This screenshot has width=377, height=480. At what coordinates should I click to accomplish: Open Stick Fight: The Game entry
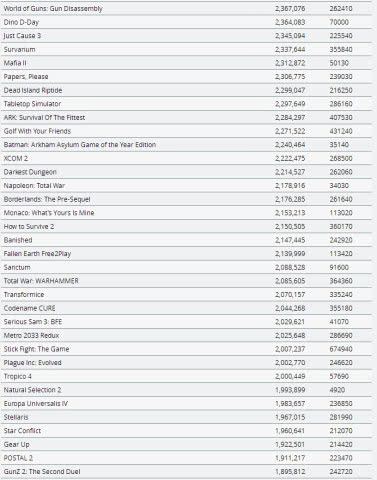(x=36, y=349)
